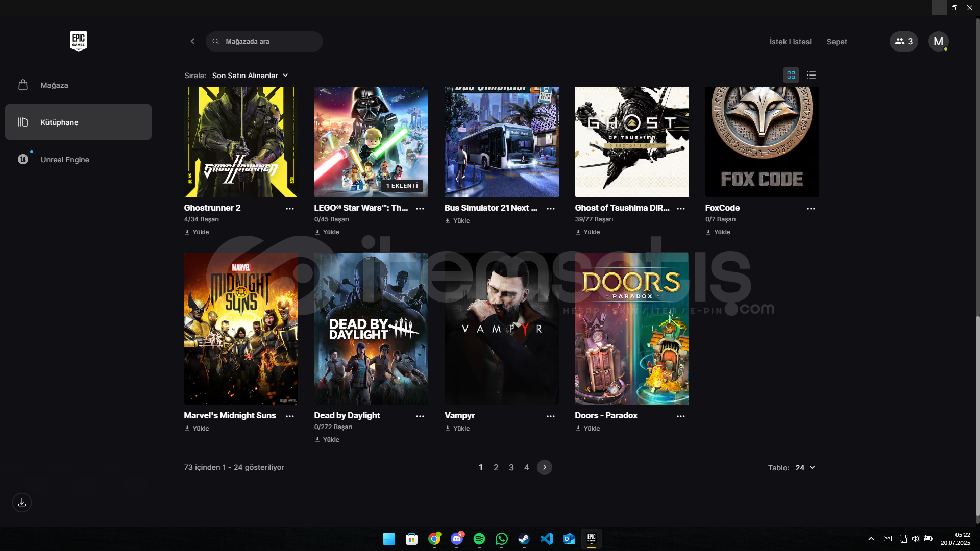Open the friends list showing 3
The width and height of the screenshot is (980, 551).
coord(903,41)
